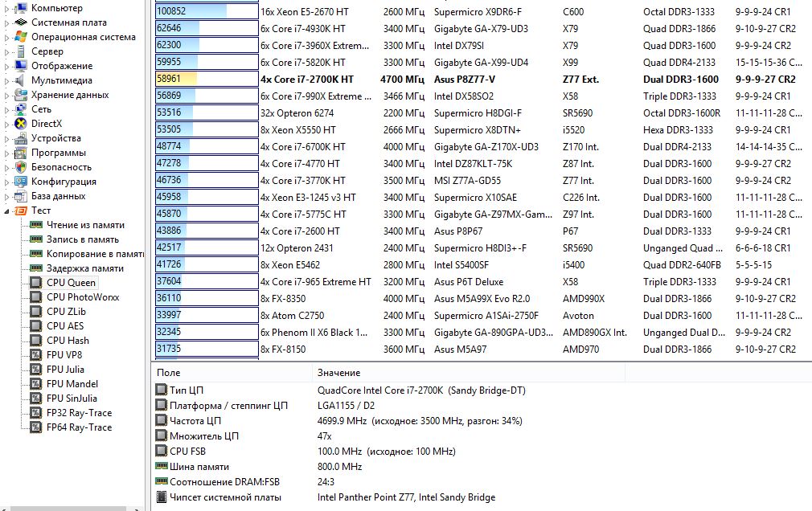This screenshot has width=812, height=511.
Task: Click the 8x Atom C2750 entry
Action: (292, 316)
